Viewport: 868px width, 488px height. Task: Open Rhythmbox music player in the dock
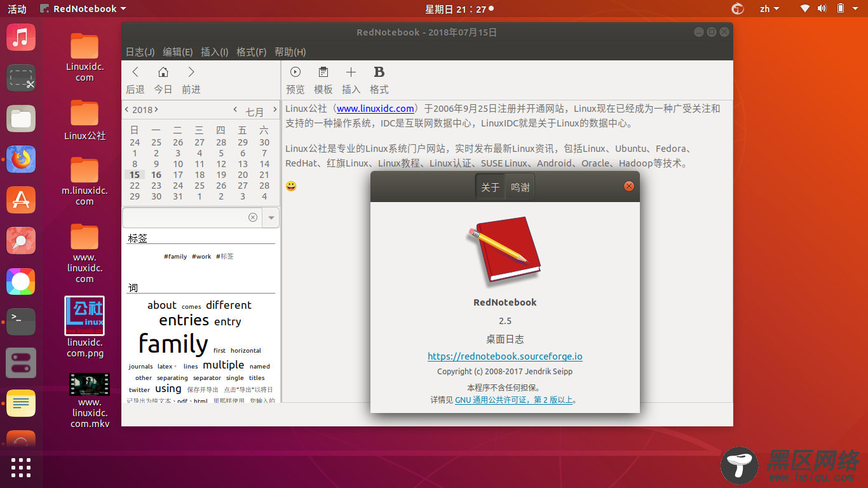pos(21,37)
